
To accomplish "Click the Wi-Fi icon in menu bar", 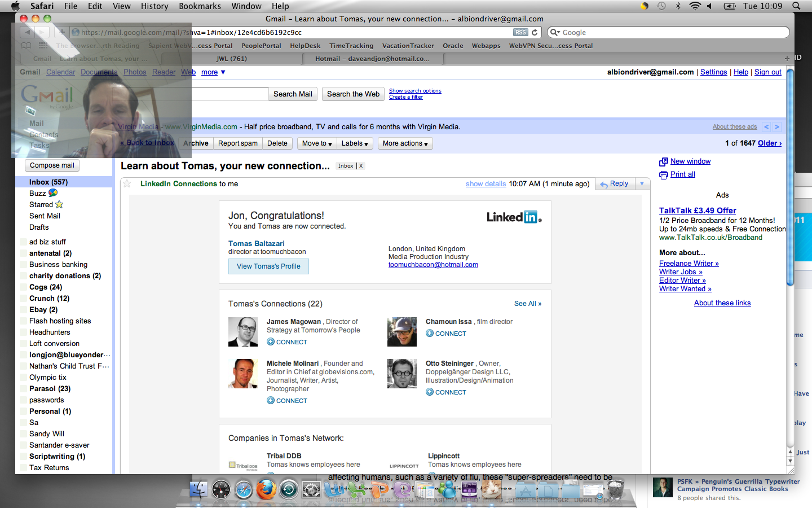I will pyautogui.click(x=695, y=6).
